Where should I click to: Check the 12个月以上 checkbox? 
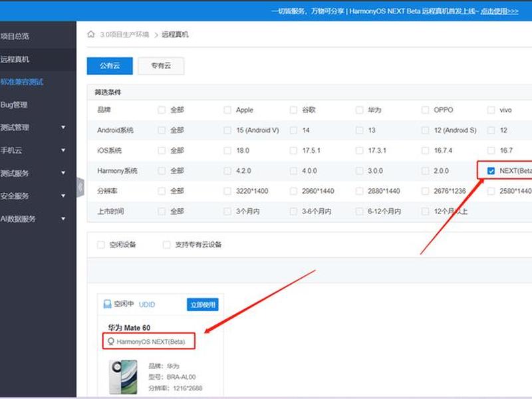425,211
